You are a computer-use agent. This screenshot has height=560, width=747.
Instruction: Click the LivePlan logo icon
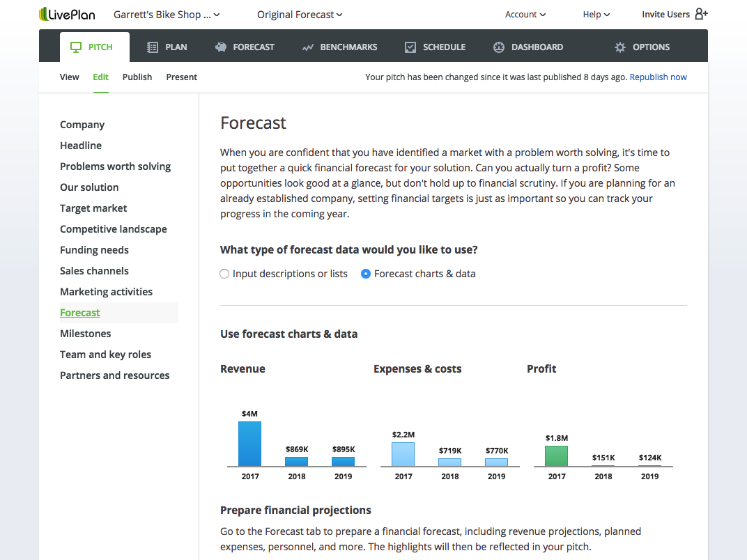coord(43,14)
